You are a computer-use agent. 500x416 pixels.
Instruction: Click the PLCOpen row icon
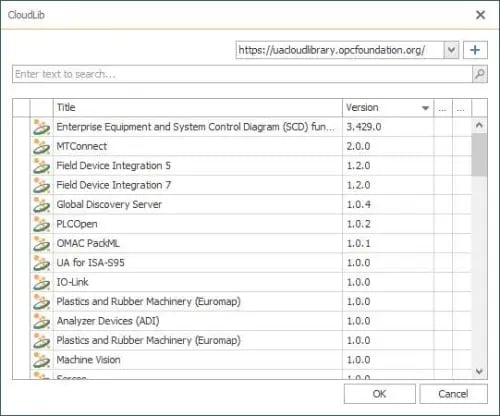click(41, 224)
